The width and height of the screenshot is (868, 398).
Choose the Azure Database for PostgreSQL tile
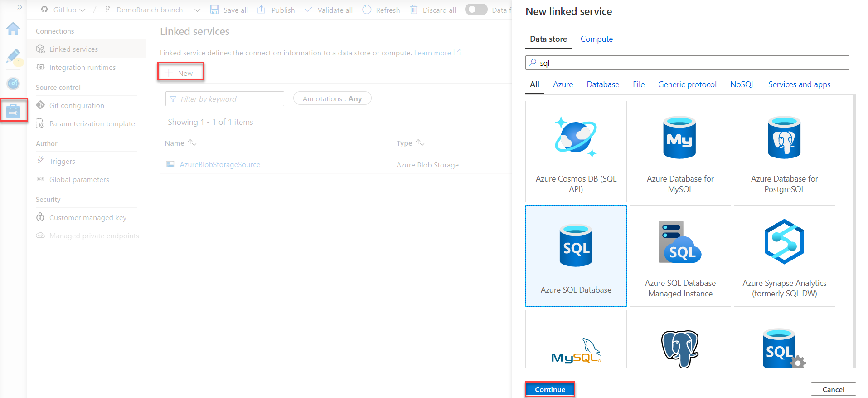click(785, 152)
